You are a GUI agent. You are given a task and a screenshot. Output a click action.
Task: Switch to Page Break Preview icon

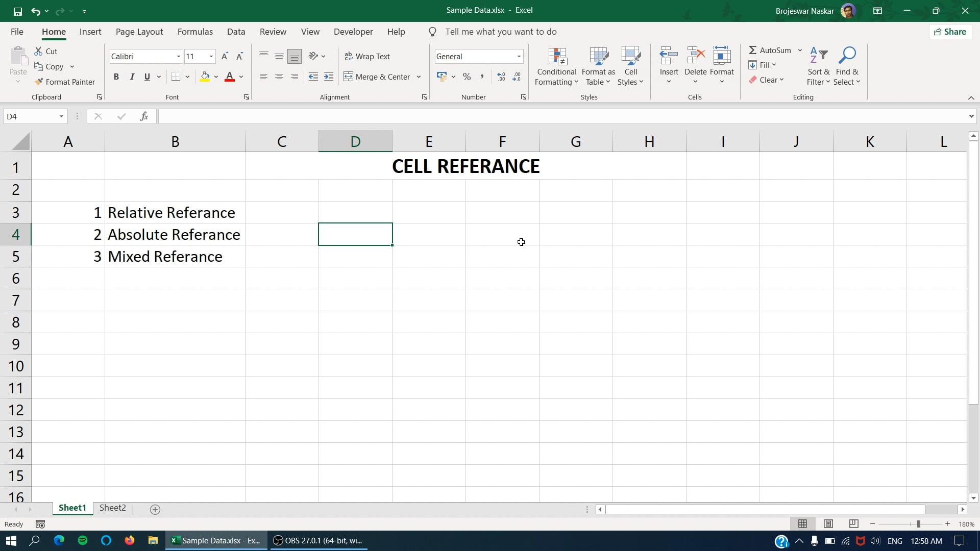pos(853,524)
